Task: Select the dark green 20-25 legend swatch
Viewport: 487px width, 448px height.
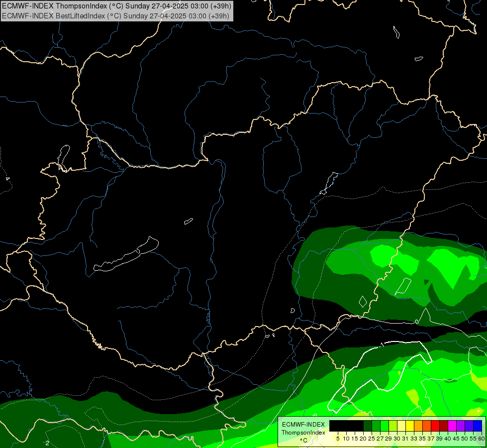Action: coord(368,426)
